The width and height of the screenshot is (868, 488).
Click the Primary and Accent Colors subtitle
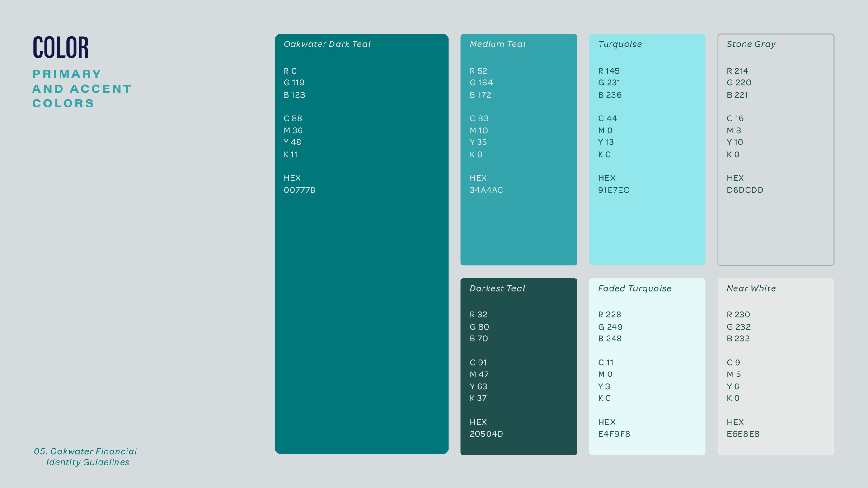pyautogui.click(x=81, y=88)
